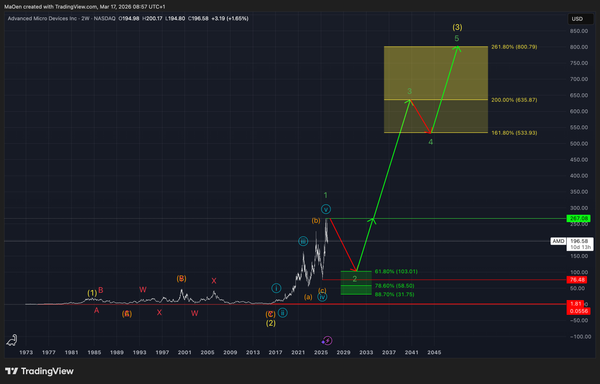
Task: Select green wave 2 inside green box
Action: click(355, 279)
